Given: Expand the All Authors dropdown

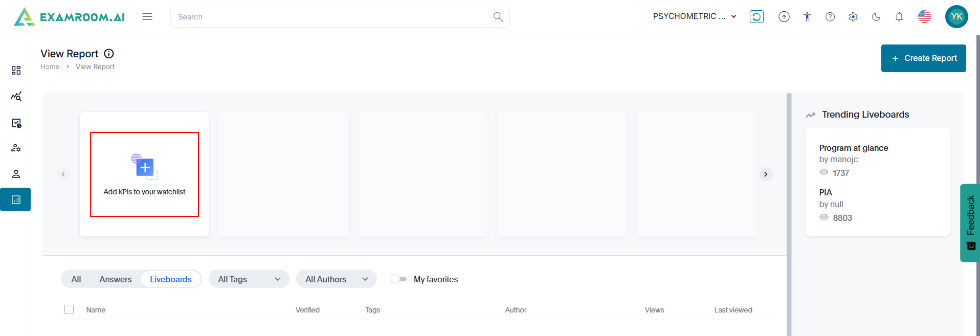Looking at the screenshot, I should [x=337, y=279].
